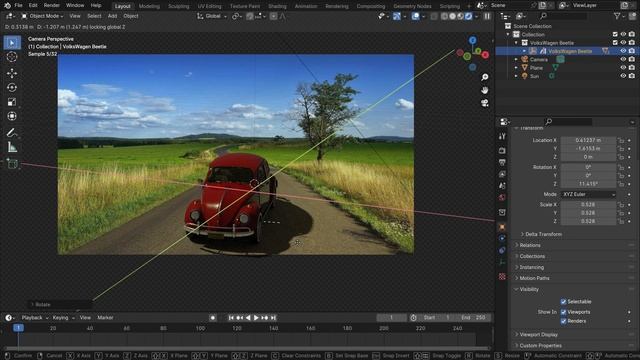The width and height of the screenshot is (640, 360).
Task: Expand the Viewport Display panel
Action: click(x=538, y=335)
